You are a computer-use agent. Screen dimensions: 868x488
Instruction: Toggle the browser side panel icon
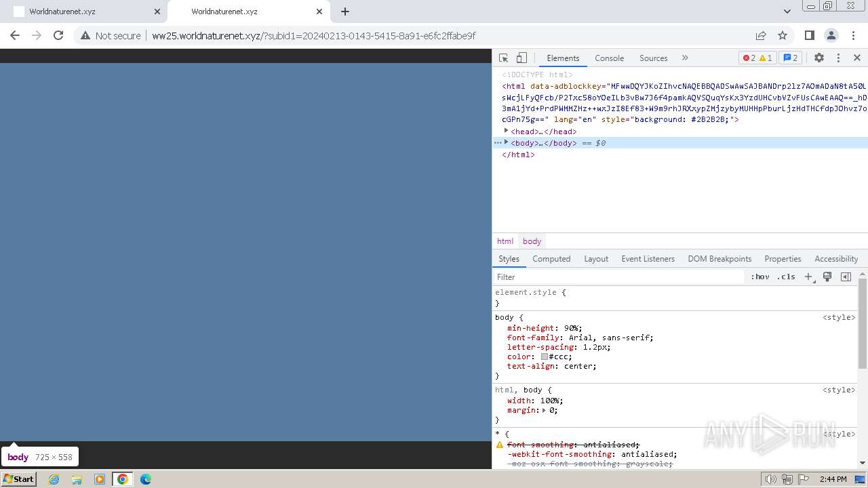809,35
